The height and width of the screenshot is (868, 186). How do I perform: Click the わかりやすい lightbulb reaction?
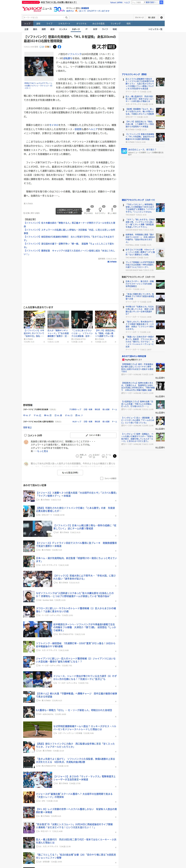pos(100,211)
